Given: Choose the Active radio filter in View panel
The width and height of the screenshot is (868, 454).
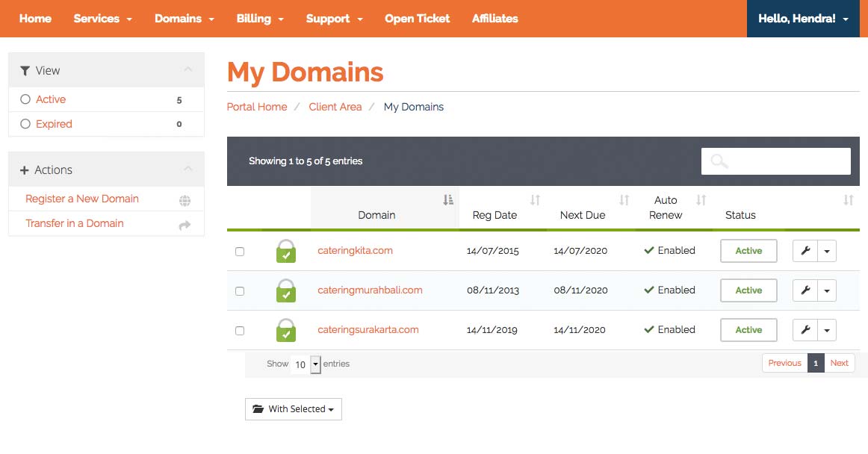Looking at the screenshot, I should point(25,99).
